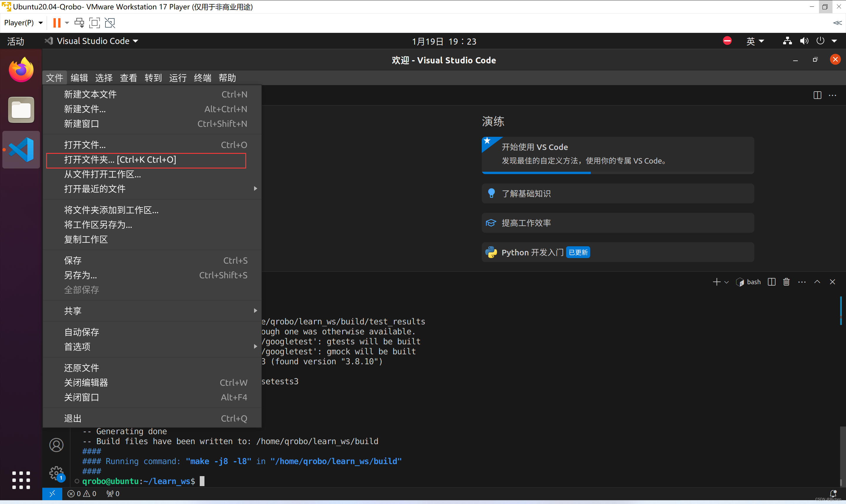Open the Manage gear icon

[56, 473]
